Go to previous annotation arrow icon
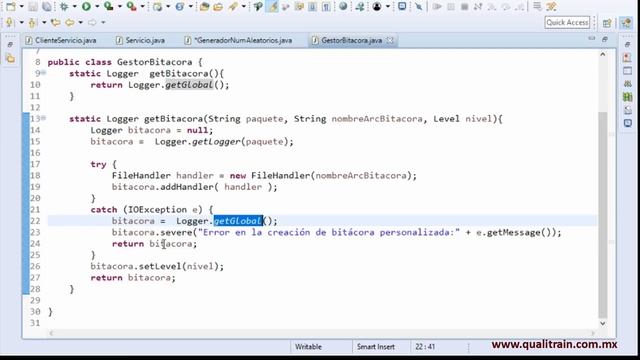 click(x=32, y=22)
